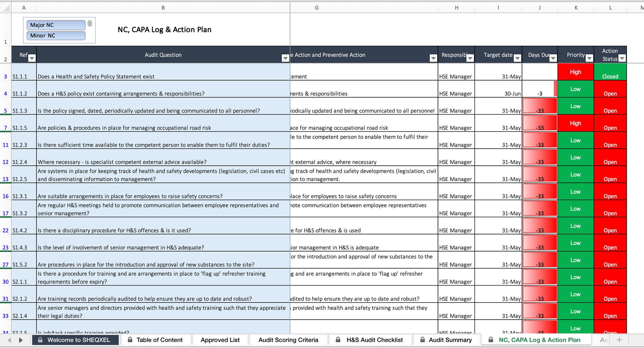Click the High priority cell for S1.1.5
This screenshot has width=644, height=348.
click(575, 123)
